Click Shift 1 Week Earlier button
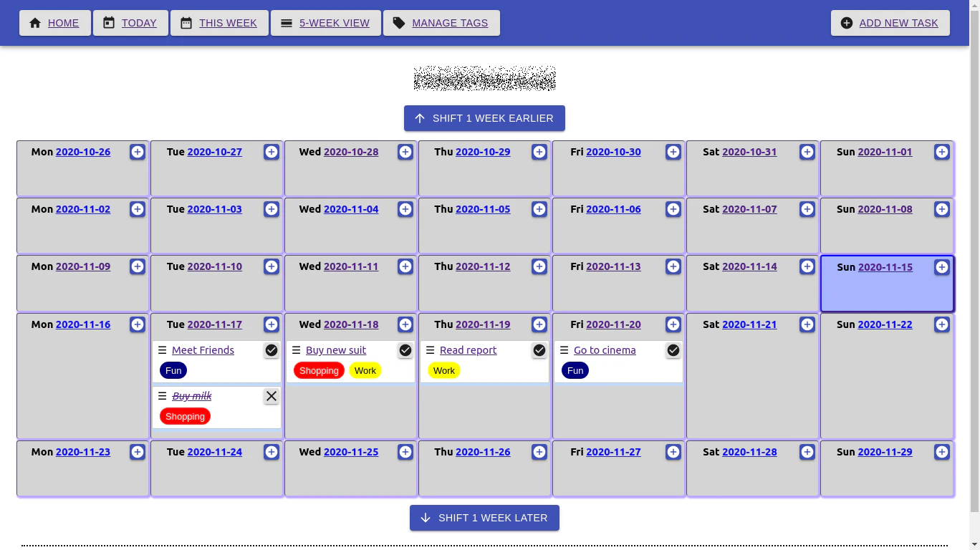This screenshot has width=980, height=550. click(x=484, y=118)
